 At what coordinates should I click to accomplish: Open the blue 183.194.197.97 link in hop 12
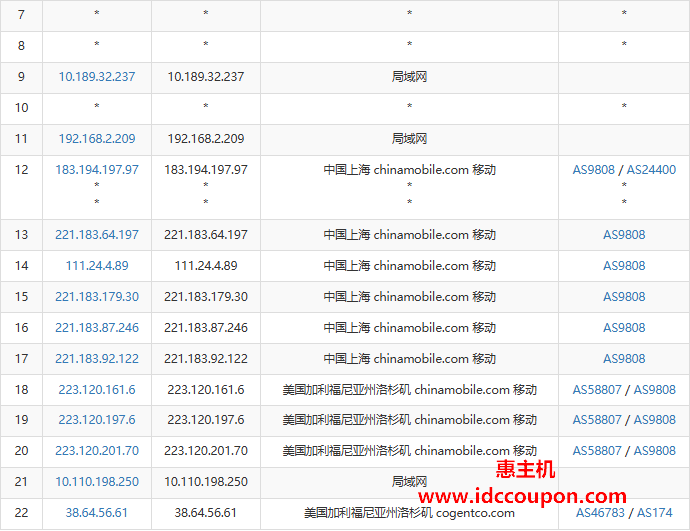[x=97, y=170]
